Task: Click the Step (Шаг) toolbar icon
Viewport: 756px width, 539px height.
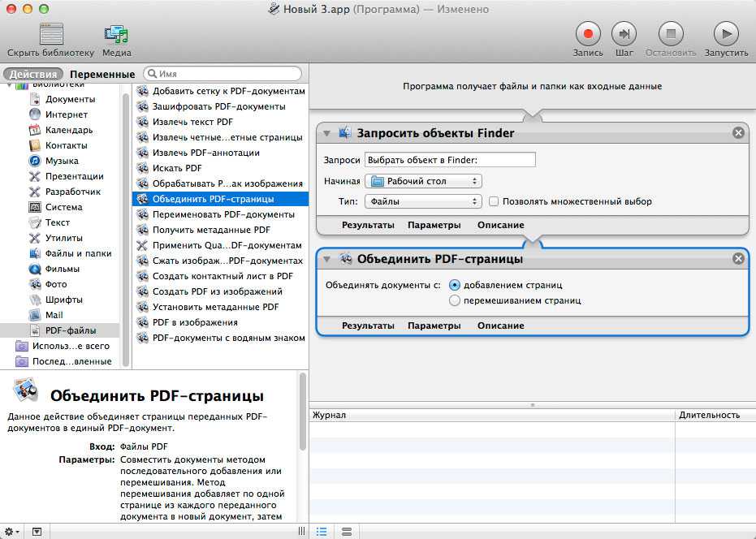Action: pos(624,33)
